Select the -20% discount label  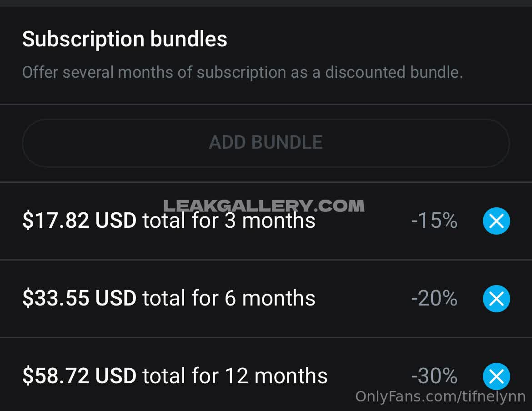tap(434, 299)
